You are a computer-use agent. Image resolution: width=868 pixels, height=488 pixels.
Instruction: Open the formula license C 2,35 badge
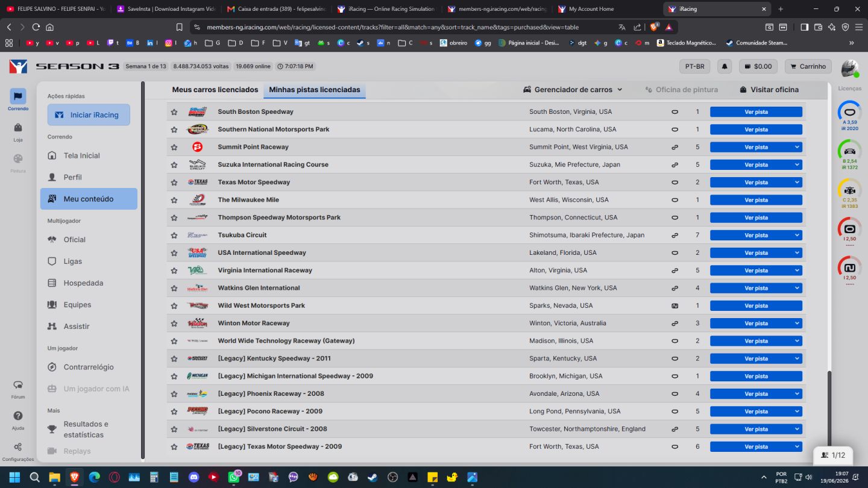point(850,193)
